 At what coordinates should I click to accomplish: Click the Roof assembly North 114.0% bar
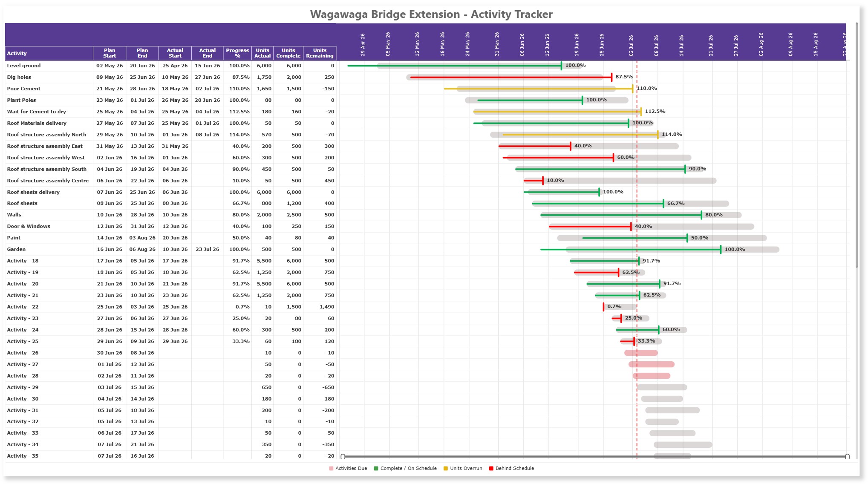coord(580,135)
